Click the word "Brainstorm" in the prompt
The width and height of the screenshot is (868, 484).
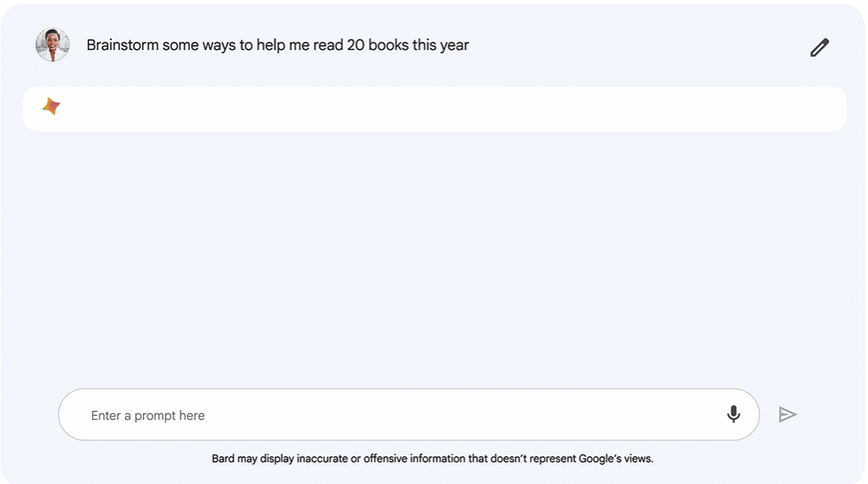pos(122,45)
